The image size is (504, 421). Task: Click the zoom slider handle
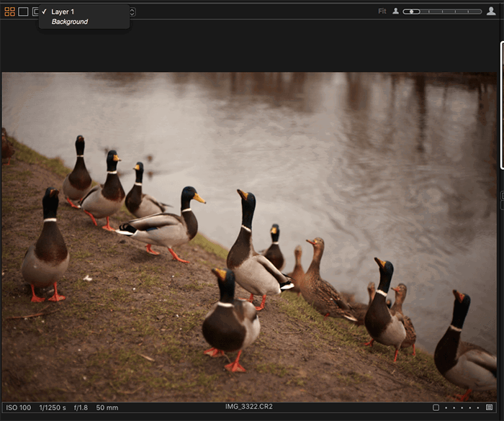pos(413,12)
